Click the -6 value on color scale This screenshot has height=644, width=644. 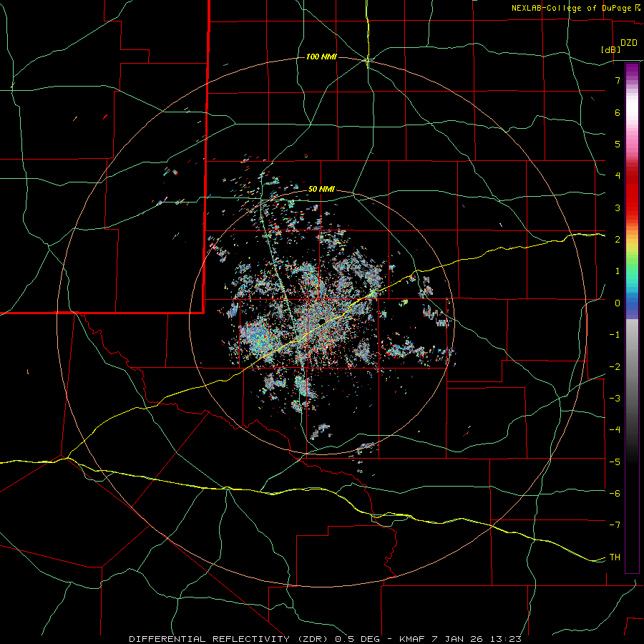[x=615, y=494]
